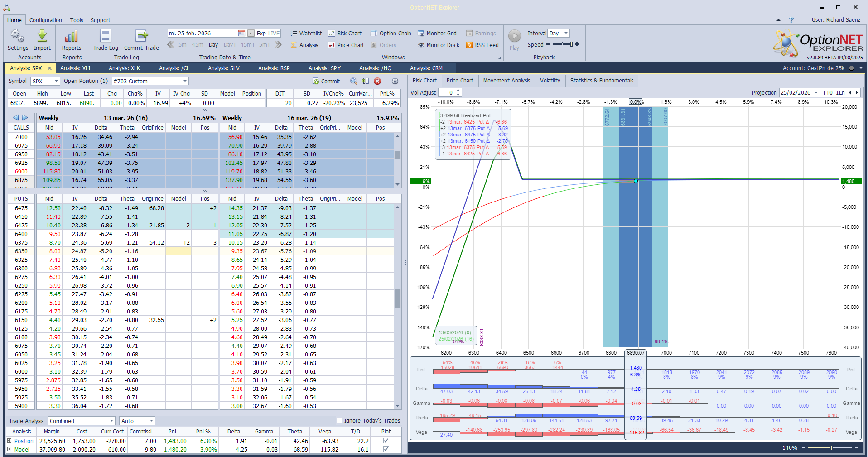The height and width of the screenshot is (457, 868).
Task: Click the 5m- time step button
Action: [x=183, y=44]
